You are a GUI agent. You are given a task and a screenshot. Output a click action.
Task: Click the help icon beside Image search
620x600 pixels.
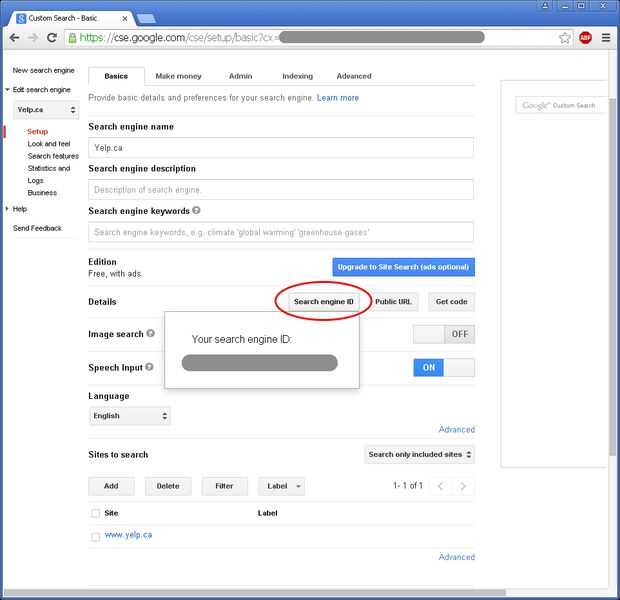(x=150, y=333)
